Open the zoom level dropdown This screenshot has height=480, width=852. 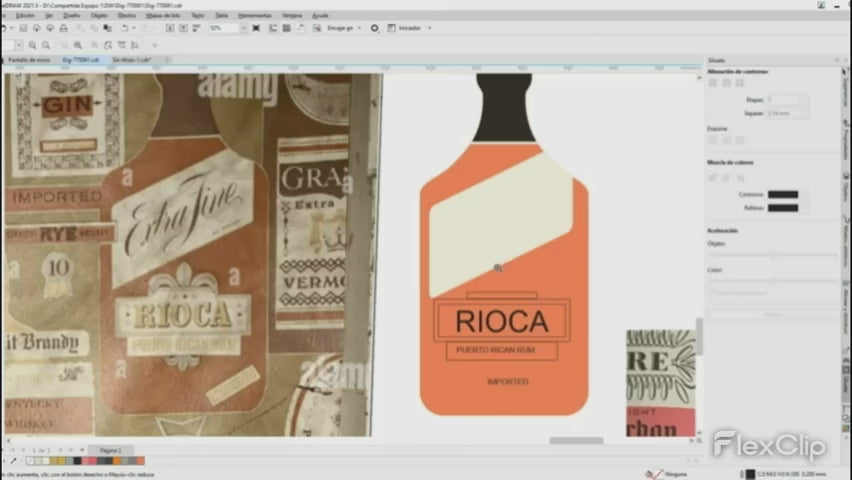(243, 28)
